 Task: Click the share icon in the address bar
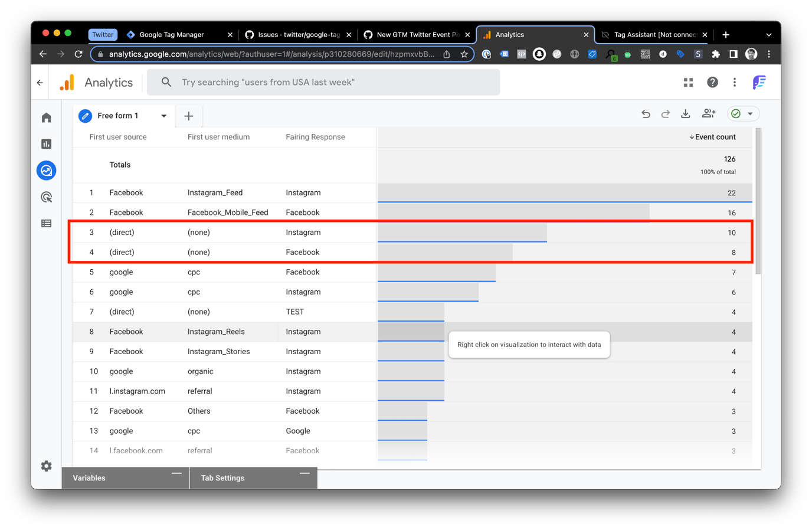(x=447, y=54)
